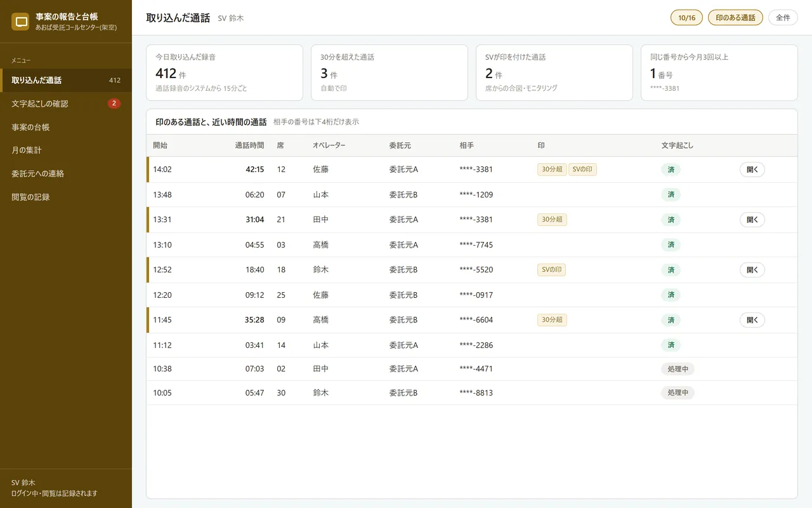Click the 同じ番号から今月3回以上 card
This screenshot has width=812, height=508.
[719, 72]
